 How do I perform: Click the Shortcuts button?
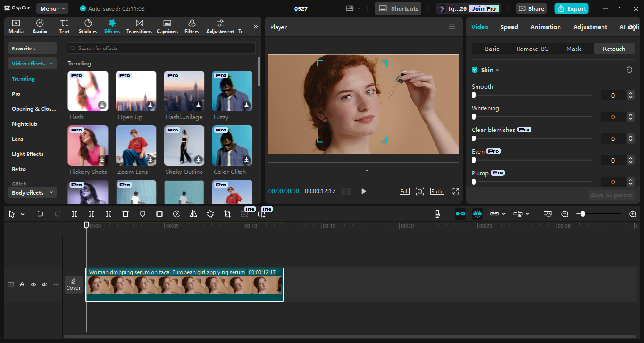[399, 8]
